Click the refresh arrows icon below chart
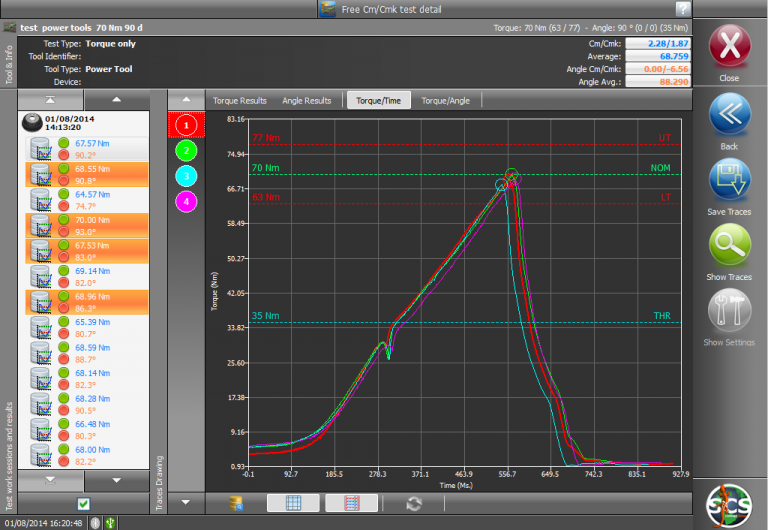The width and height of the screenshot is (768, 530). coord(413,503)
